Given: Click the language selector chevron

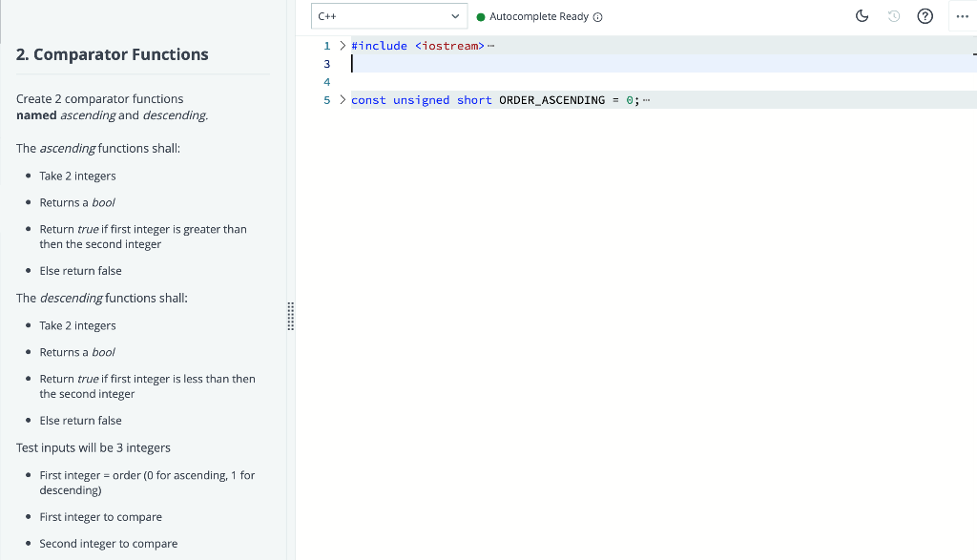Looking at the screenshot, I should coord(455,15).
